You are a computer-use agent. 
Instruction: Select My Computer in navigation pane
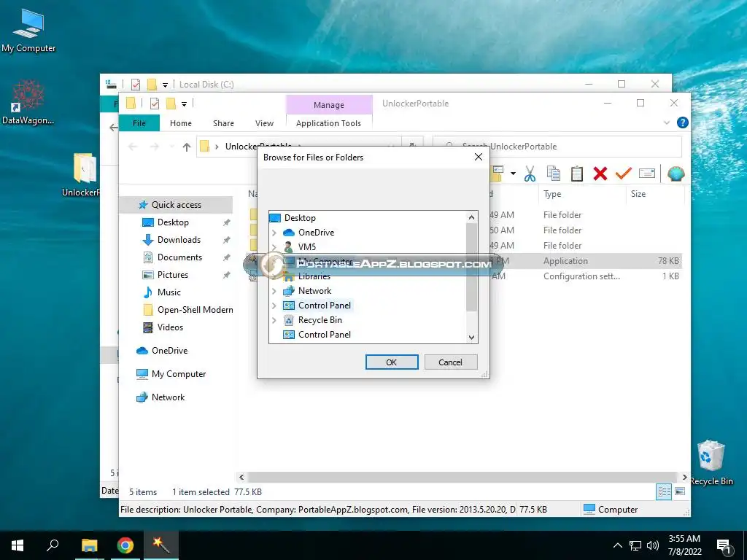[x=179, y=374]
